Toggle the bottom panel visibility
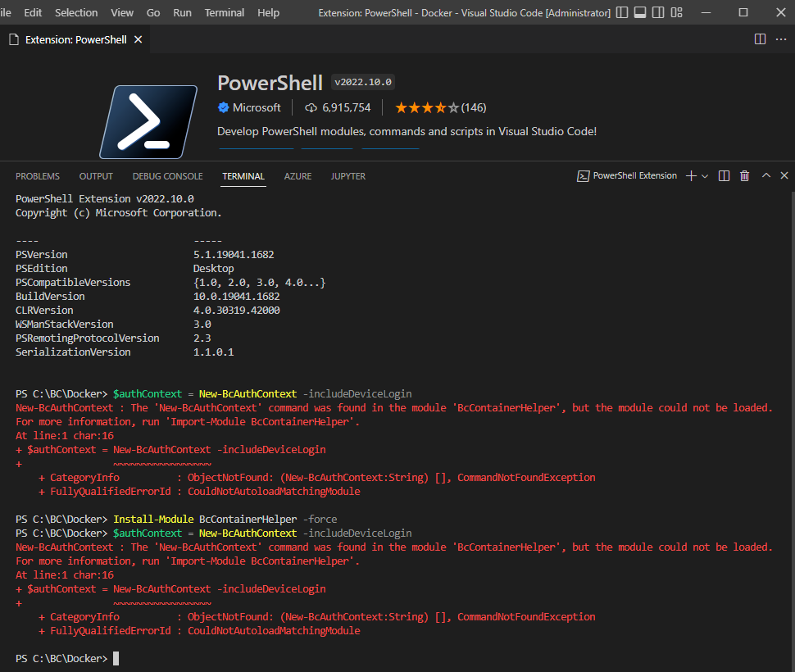This screenshot has height=672, width=795. click(639, 11)
